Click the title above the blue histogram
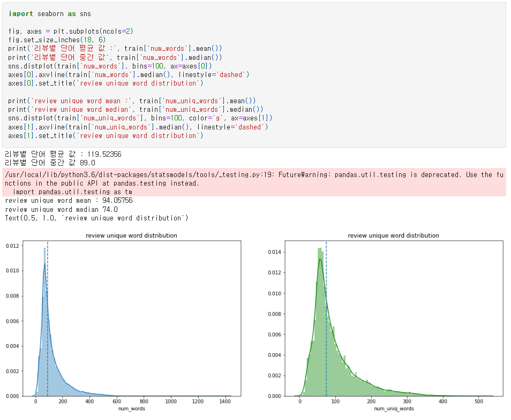This screenshot has width=511, height=420. click(131, 235)
